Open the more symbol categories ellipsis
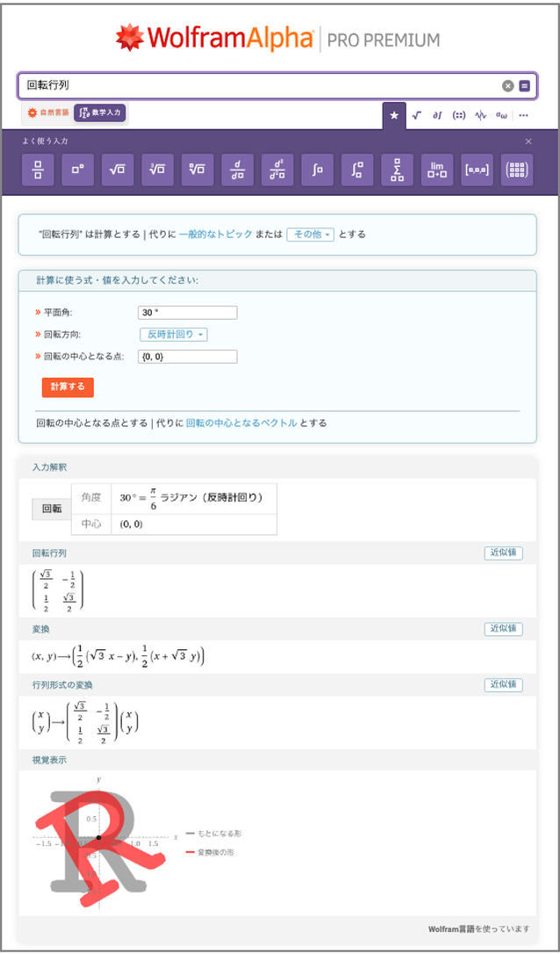Image resolution: width=560 pixels, height=954 pixels. [x=524, y=115]
